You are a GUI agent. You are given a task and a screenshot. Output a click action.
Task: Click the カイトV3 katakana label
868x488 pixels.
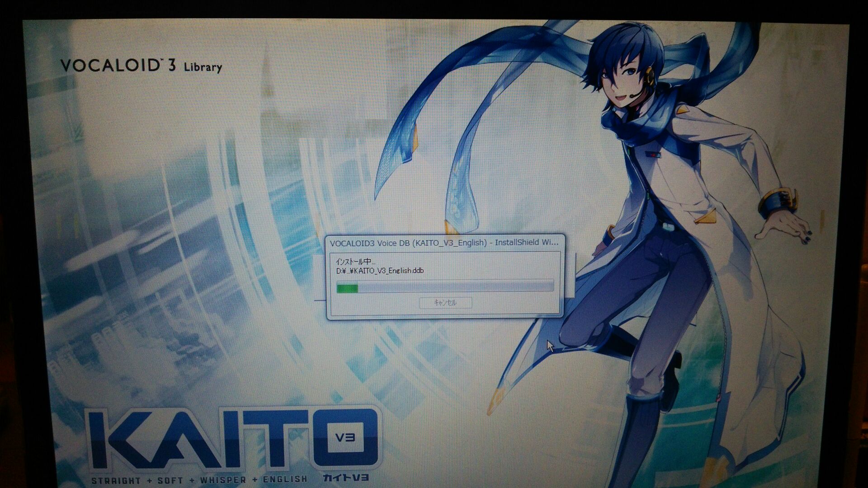[346, 477]
